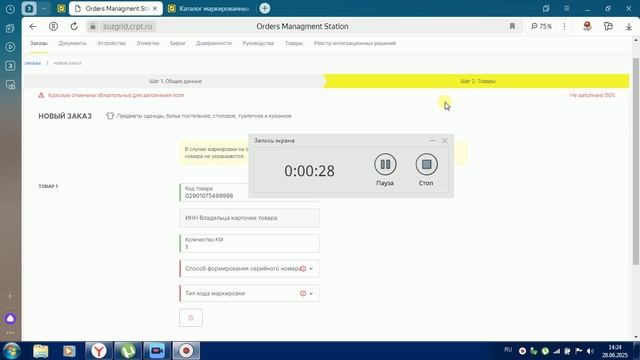Open the screen recorder taskbar icon
640x360 pixels.
186,351
